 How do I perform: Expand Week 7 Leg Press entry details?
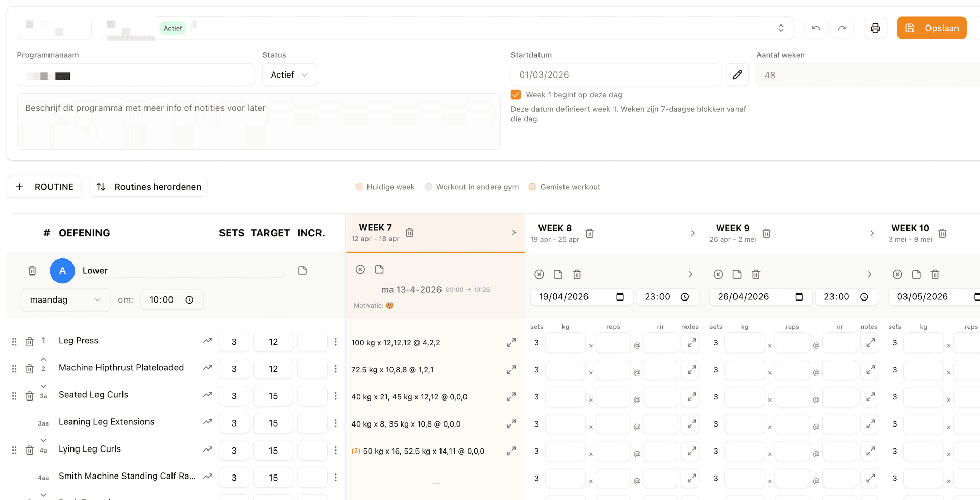511,343
